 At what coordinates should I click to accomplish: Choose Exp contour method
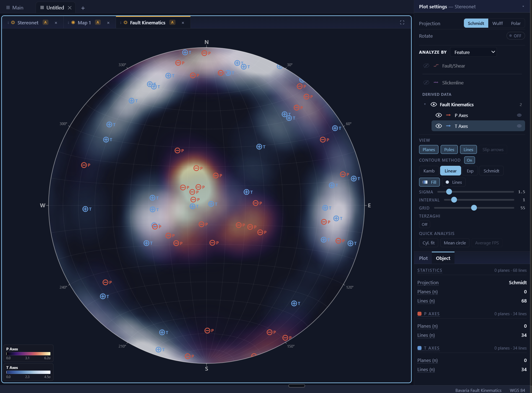470,171
